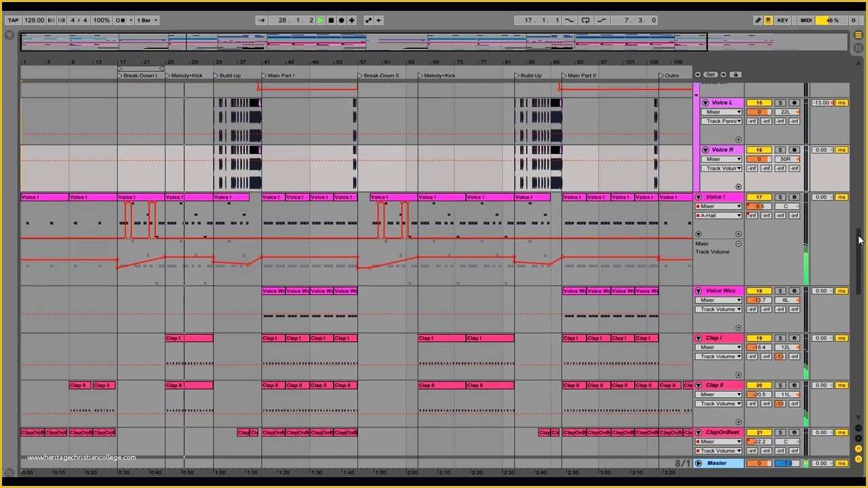This screenshot has width=868, height=488.
Task: Go to next locator arrow
Action: coord(723,75)
